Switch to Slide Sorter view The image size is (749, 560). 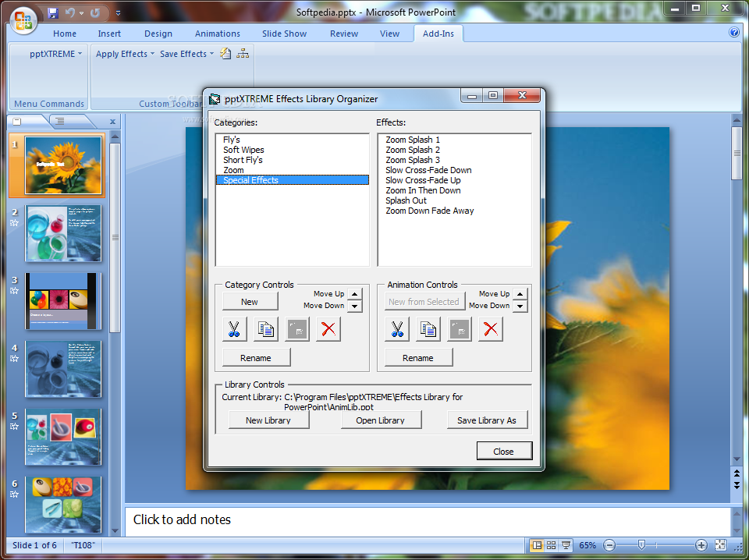click(x=552, y=545)
